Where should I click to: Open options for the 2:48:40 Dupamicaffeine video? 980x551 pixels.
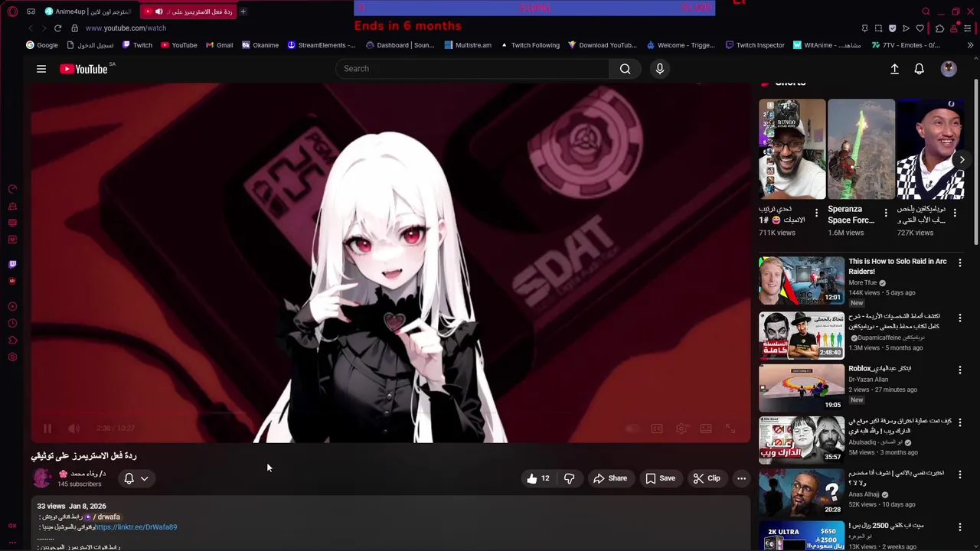click(x=959, y=317)
